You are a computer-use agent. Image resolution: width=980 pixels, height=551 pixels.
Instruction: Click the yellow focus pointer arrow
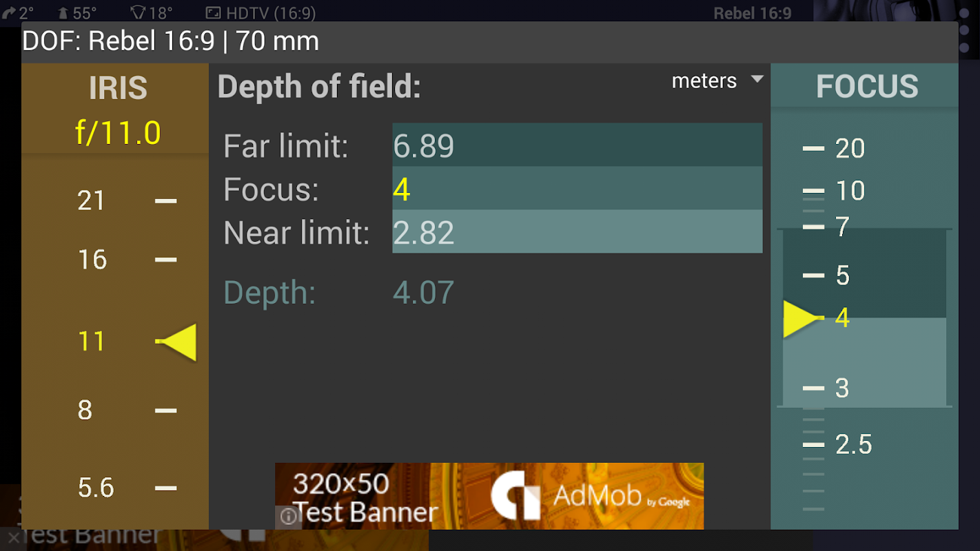pyautogui.click(x=798, y=319)
